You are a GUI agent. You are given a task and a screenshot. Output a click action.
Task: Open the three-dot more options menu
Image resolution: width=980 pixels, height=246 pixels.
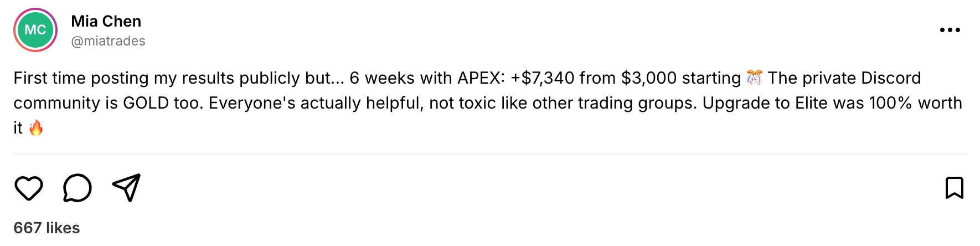(950, 30)
